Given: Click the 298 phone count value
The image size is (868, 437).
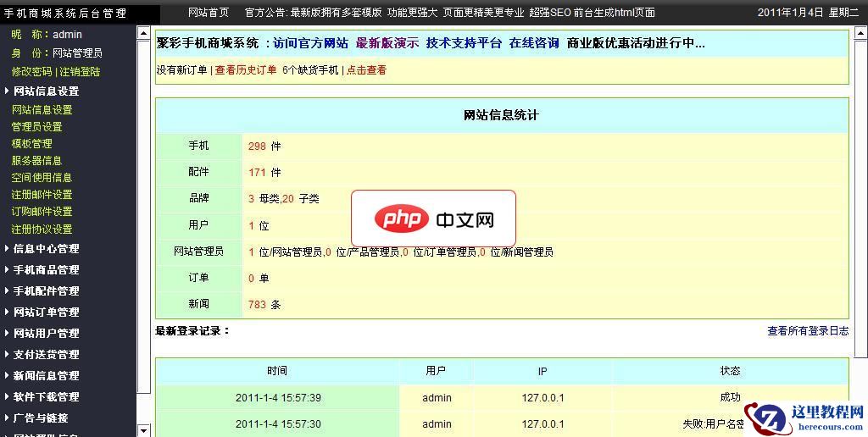Looking at the screenshot, I should pyautogui.click(x=257, y=147).
